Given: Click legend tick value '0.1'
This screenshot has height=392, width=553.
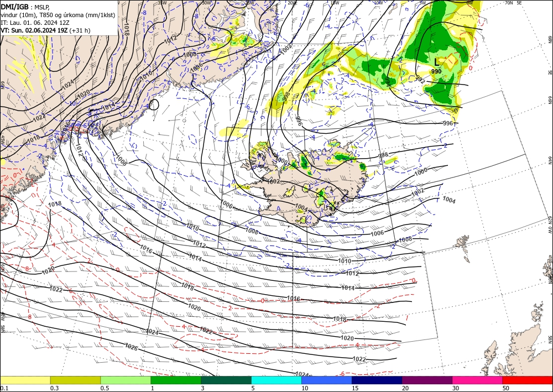Looking at the screenshot, I should 4,388.
